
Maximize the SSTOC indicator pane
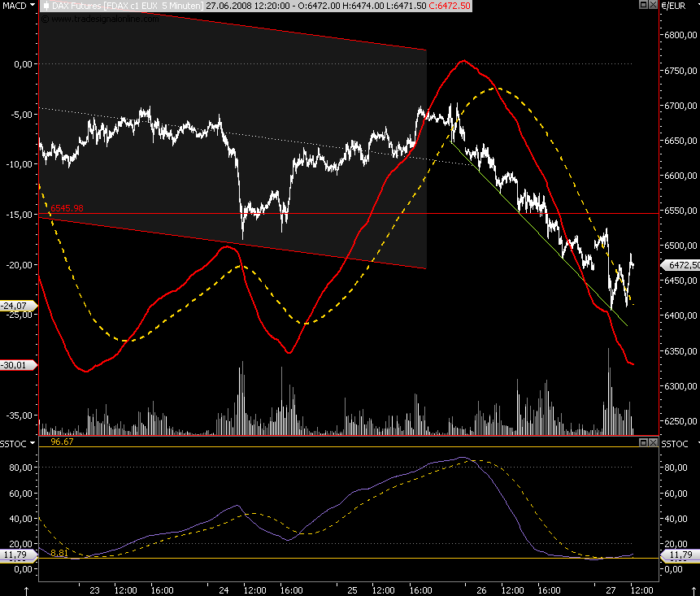pos(643,442)
